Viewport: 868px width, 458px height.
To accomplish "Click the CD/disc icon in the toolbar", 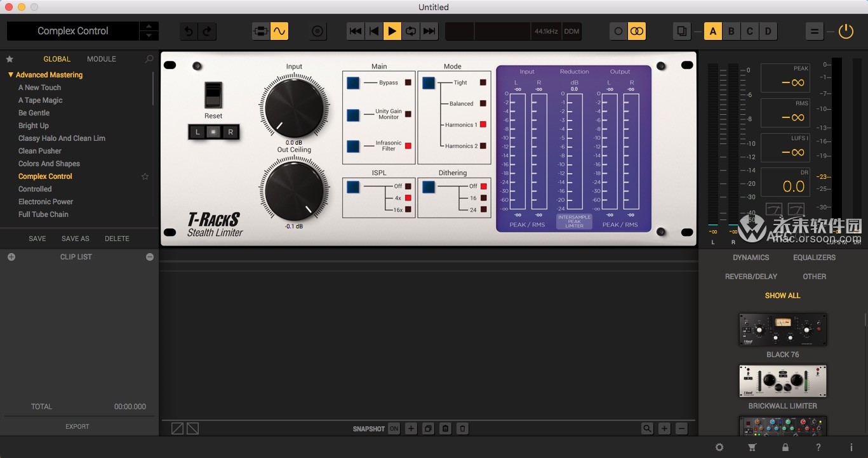I will pos(317,30).
